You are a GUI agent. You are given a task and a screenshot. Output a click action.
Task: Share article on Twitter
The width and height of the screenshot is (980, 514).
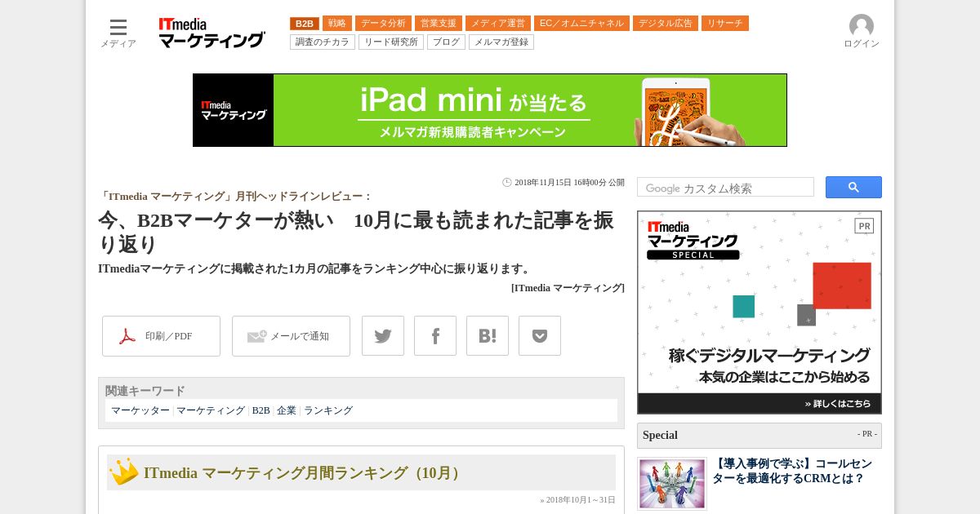pos(383,336)
